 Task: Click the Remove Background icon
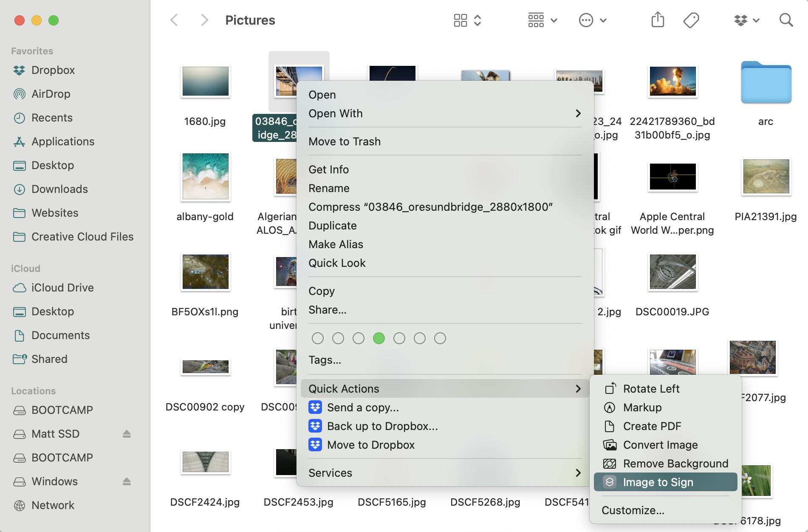click(x=610, y=464)
